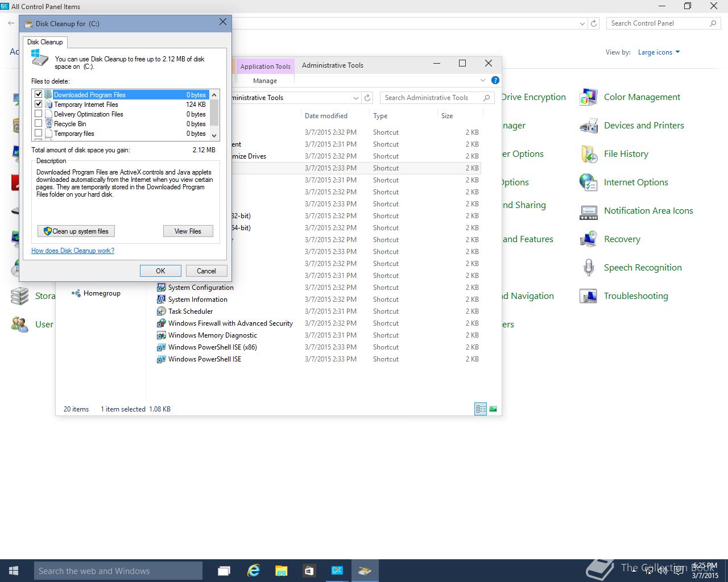The height and width of the screenshot is (582, 728).
Task: Click the System Configuration shortcut icon
Action: coord(162,288)
